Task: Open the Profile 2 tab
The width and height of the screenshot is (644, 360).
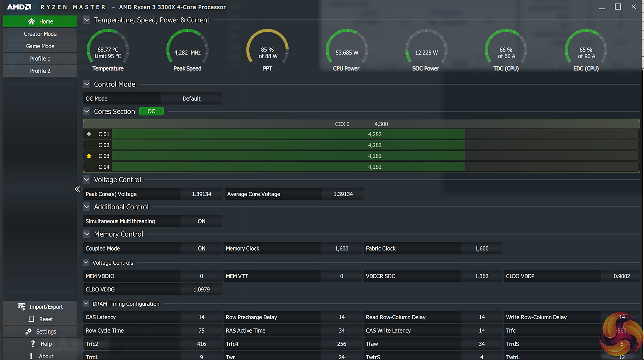Action: coord(40,71)
